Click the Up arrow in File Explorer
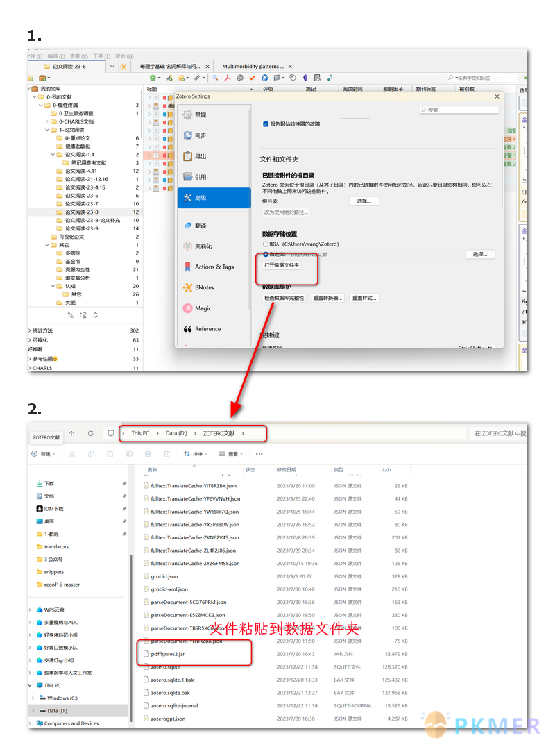The width and height of the screenshot is (555, 756). [71, 433]
